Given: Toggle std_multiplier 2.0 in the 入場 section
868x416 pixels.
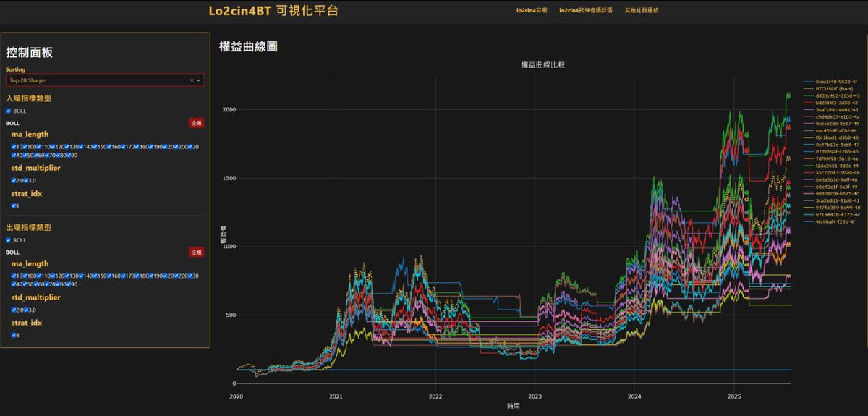Looking at the screenshot, I should click(x=14, y=180).
